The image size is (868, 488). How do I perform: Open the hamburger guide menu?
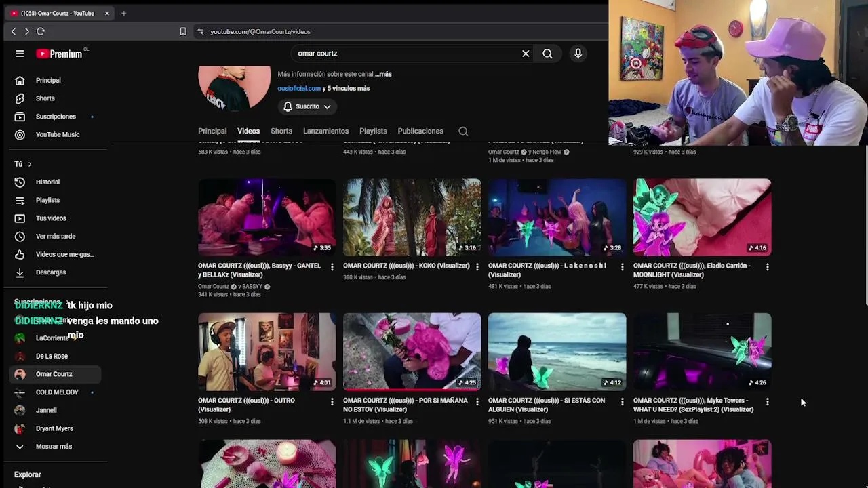pos(20,54)
